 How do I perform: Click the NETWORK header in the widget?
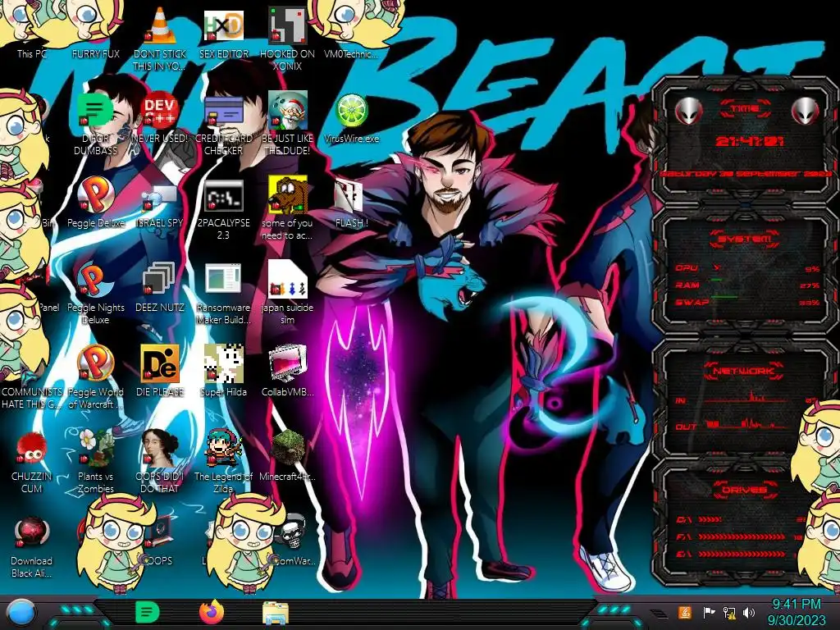(745, 371)
